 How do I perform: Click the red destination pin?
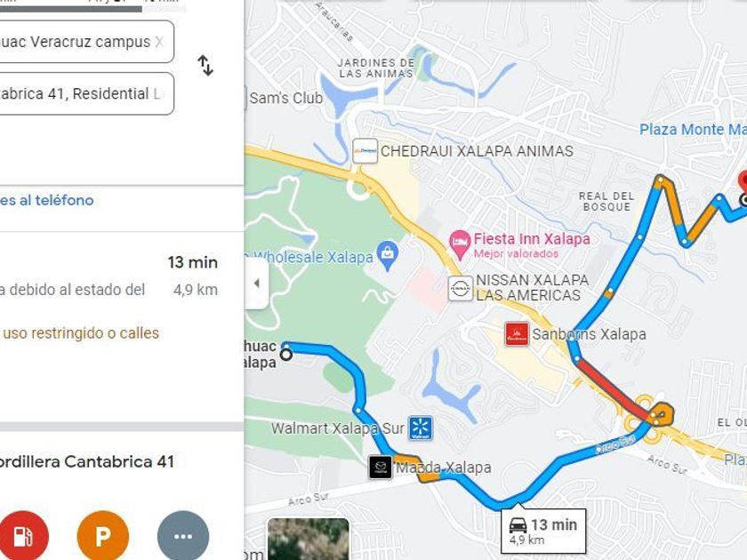(743, 182)
